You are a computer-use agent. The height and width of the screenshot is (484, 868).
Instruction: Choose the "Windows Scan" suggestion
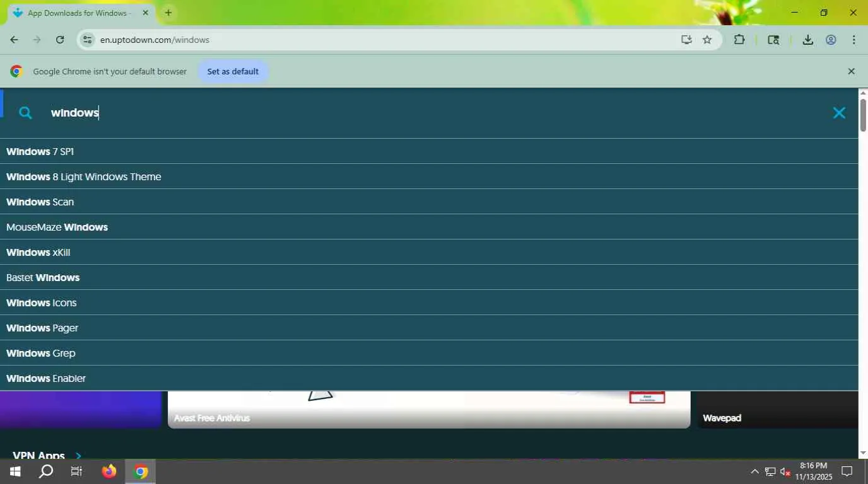pyautogui.click(x=429, y=202)
